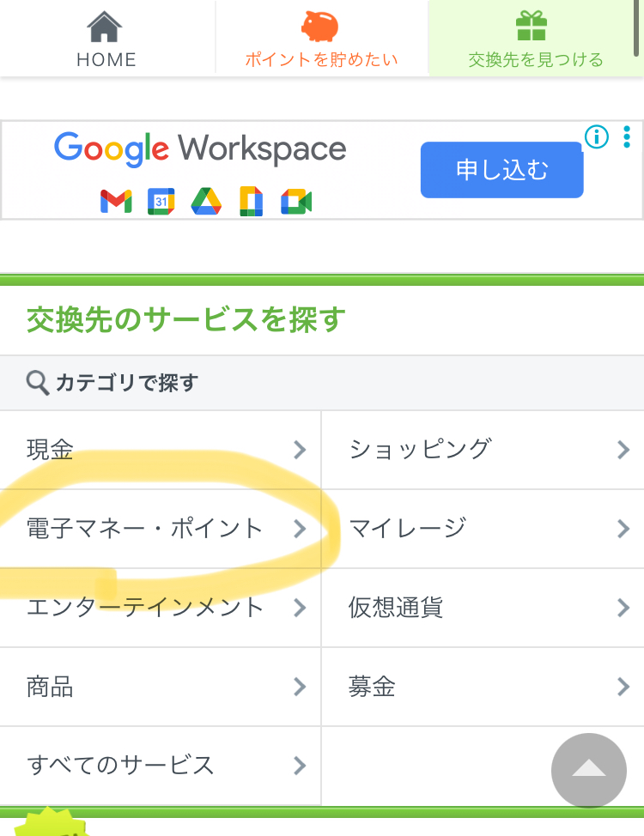This screenshot has height=836, width=644.
Task: Tap the orange piggy bank icon
Action: click(320, 26)
